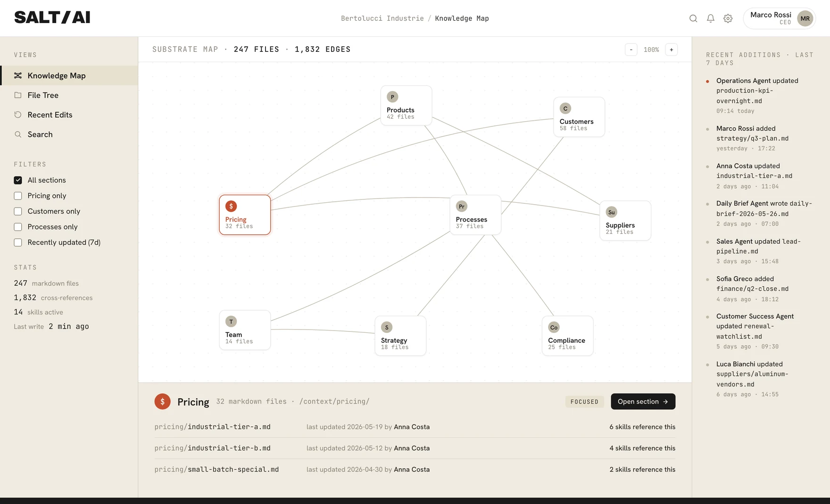Open Marco Rossi CEO profile menu
Viewport: 830px width, 504px height.
point(779,18)
